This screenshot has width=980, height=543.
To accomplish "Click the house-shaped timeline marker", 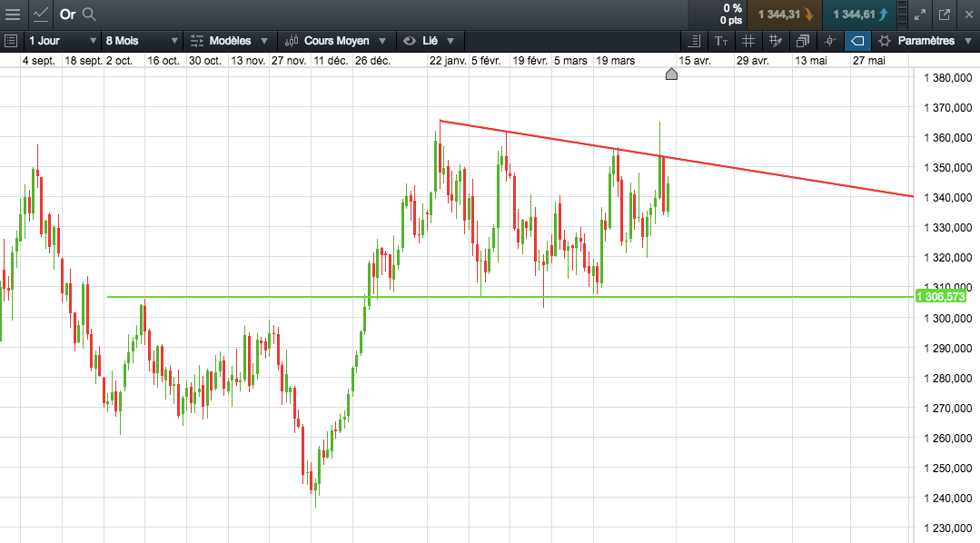I will pos(671,74).
